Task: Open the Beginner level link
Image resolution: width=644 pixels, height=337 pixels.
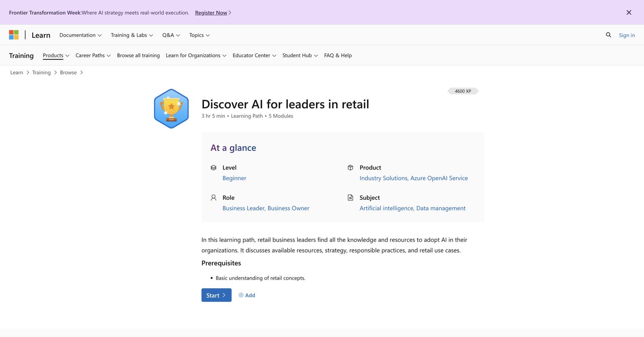Action: (x=234, y=178)
